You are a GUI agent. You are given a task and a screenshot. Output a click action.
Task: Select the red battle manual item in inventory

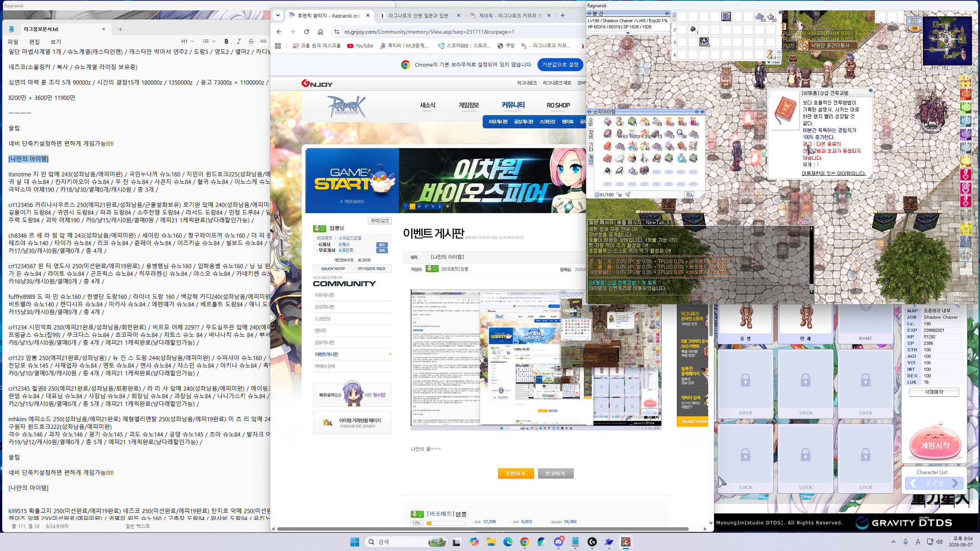[607, 158]
